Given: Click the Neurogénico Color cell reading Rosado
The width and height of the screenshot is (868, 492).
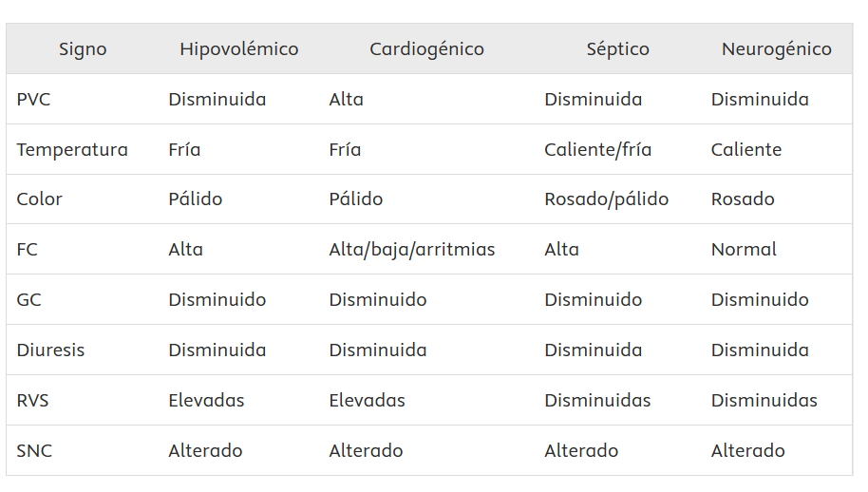Looking at the screenshot, I should click(x=743, y=199).
